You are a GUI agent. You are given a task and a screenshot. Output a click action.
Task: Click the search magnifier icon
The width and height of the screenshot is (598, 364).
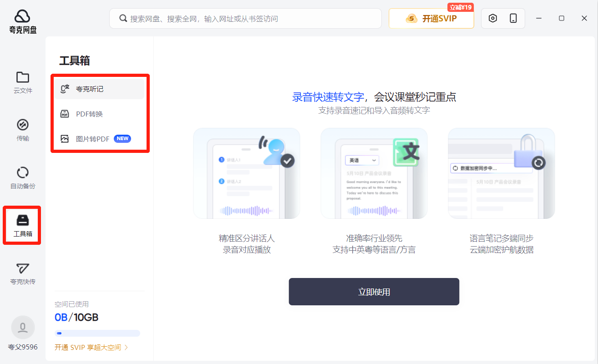[123, 18]
